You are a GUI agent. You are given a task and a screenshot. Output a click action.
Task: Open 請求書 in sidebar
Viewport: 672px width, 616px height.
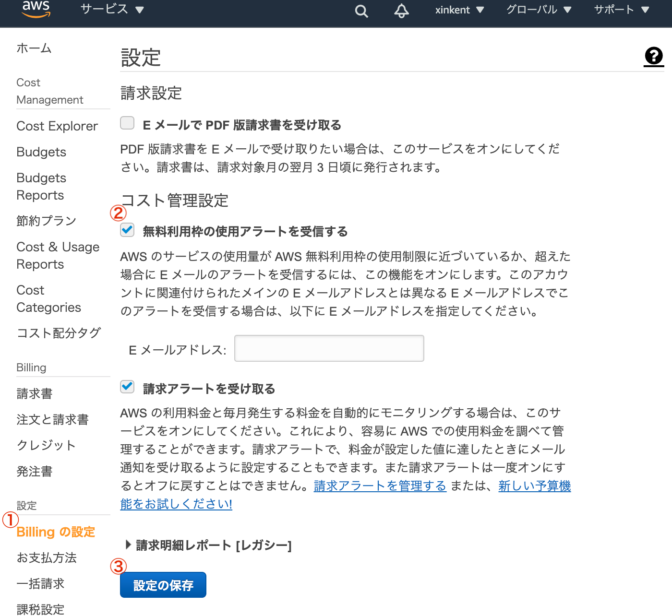pyautogui.click(x=35, y=393)
